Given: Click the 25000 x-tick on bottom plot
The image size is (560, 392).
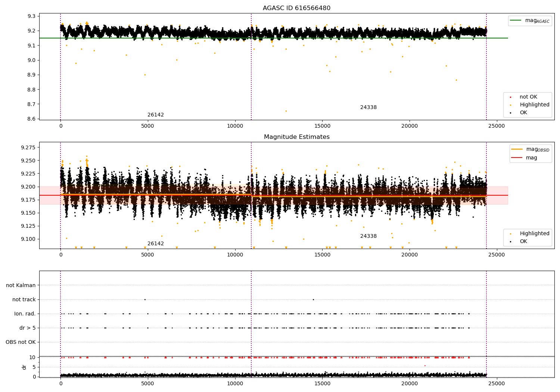Looking at the screenshot, I should (497, 384).
